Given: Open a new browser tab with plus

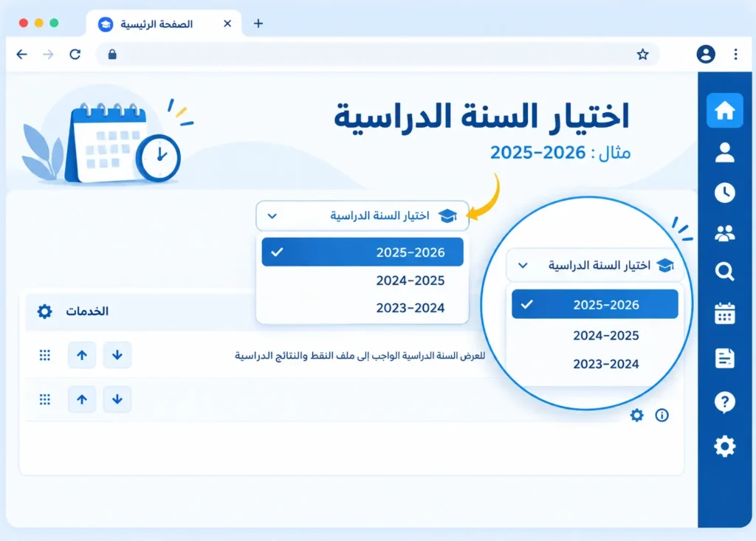Looking at the screenshot, I should (x=258, y=23).
